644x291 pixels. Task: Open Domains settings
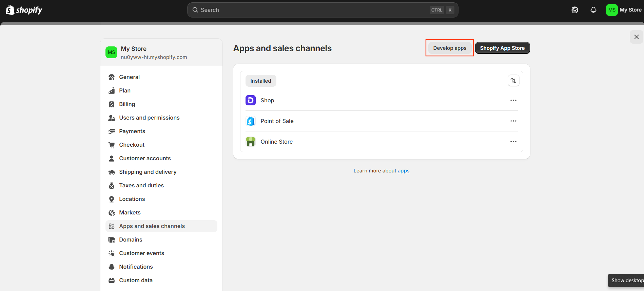click(x=161, y=240)
